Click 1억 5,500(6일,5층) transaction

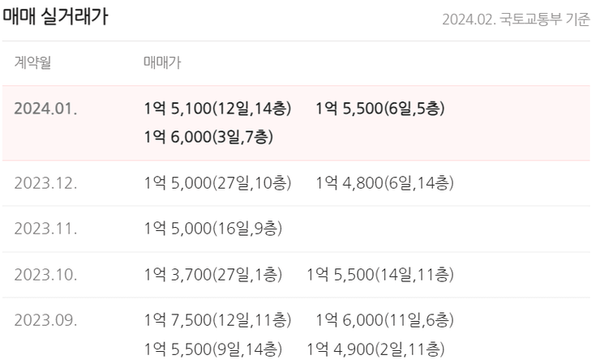380,109
